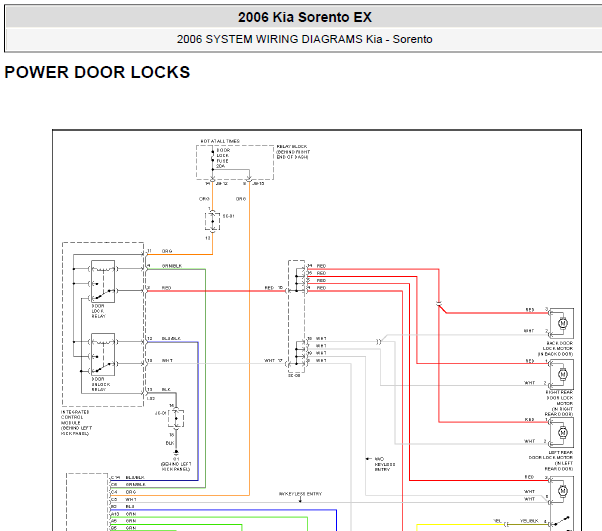This screenshot has width=602, height=531.
Task: Click the 'DOOR LOCK RELAY' label
Action: [98, 311]
